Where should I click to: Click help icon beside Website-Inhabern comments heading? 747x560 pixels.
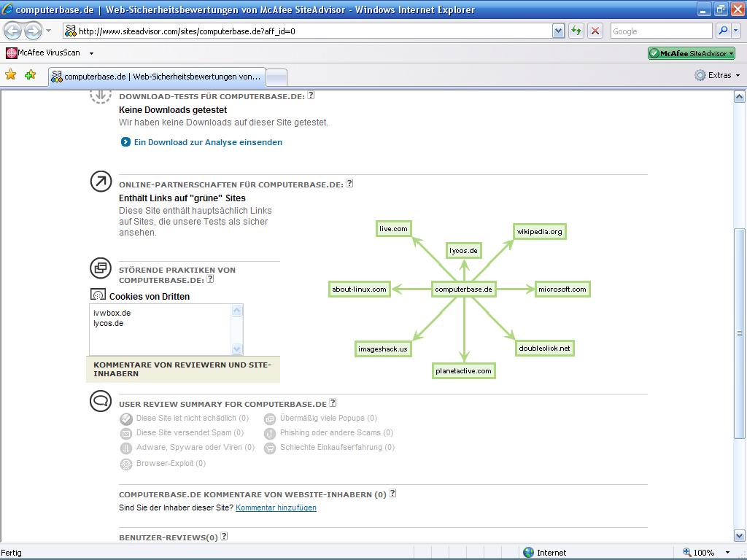point(392,494)
